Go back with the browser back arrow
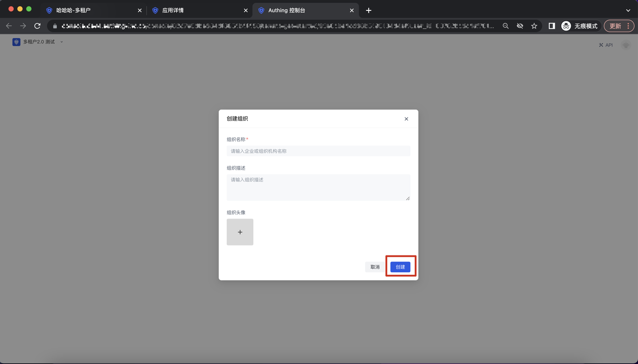 click(9, 26)
